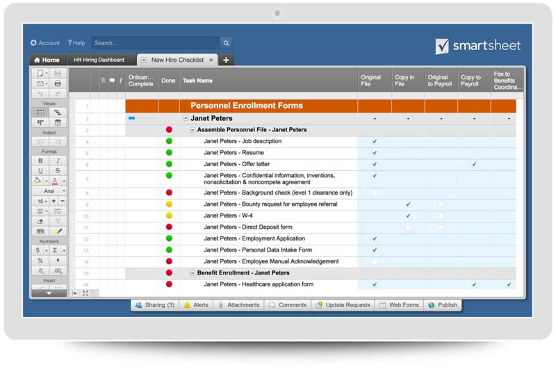
Task: Open the New sheet dropdown arrow
Action: point(47,74)
